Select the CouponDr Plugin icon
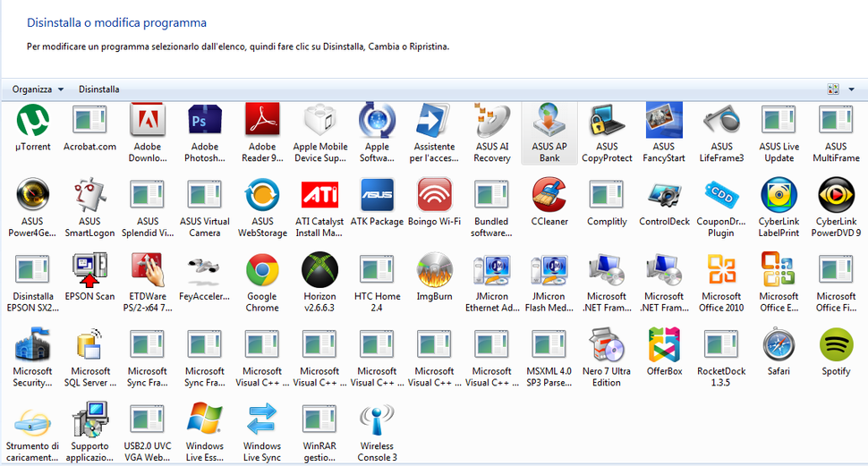The image size is (868, 466). [x=721, y=195]
